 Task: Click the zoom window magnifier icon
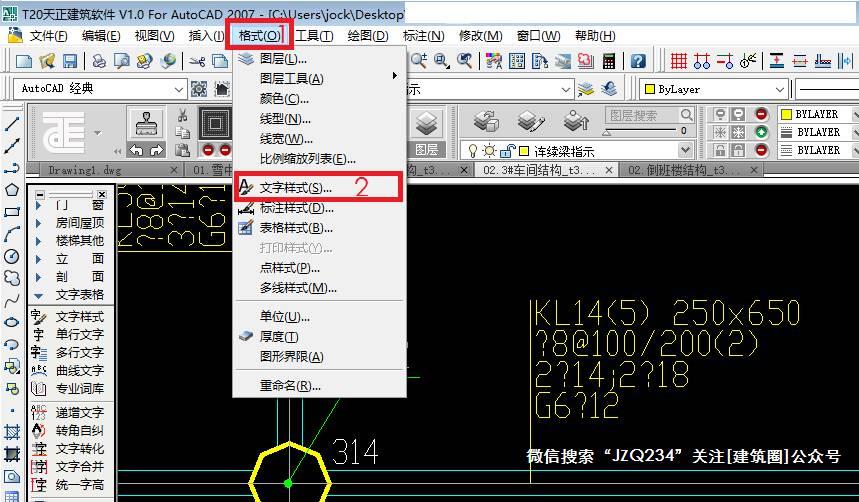pos(442,60)
